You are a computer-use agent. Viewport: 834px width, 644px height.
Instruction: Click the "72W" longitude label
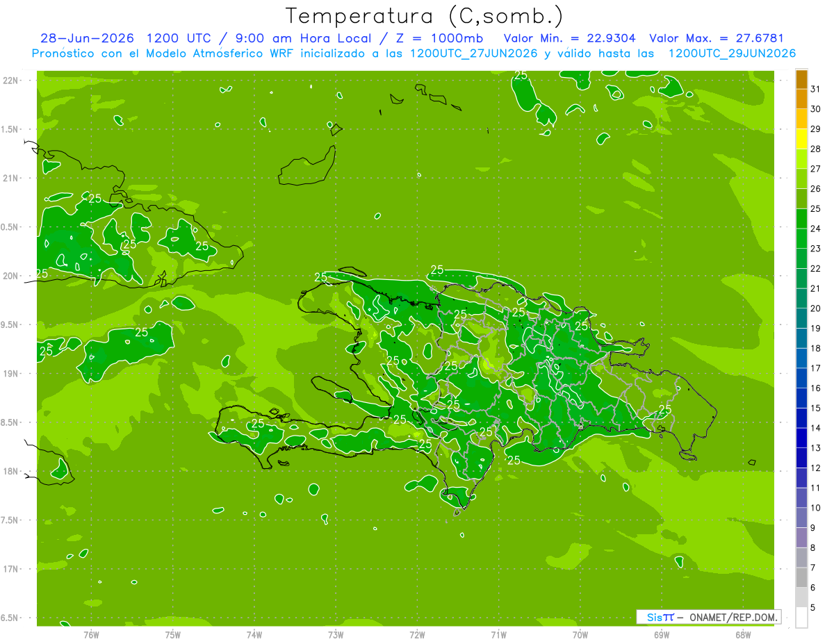coord(418,634)
